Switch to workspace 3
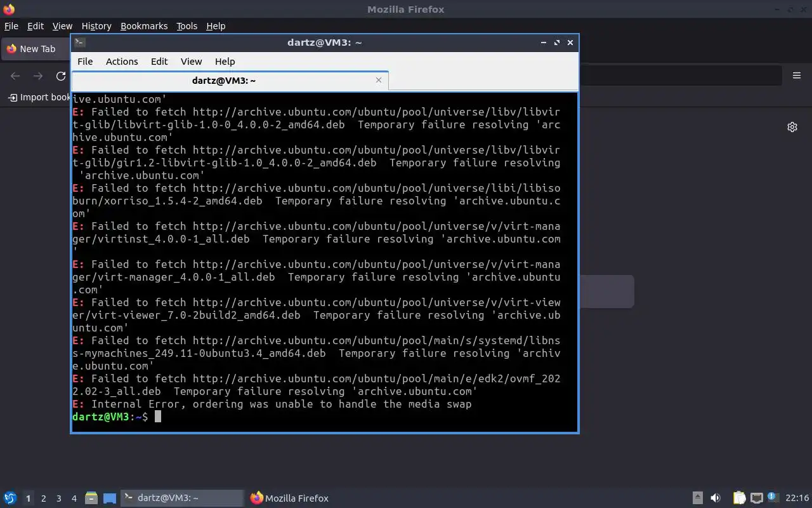Screen dimensions: 812x508 tap(59, 498)
